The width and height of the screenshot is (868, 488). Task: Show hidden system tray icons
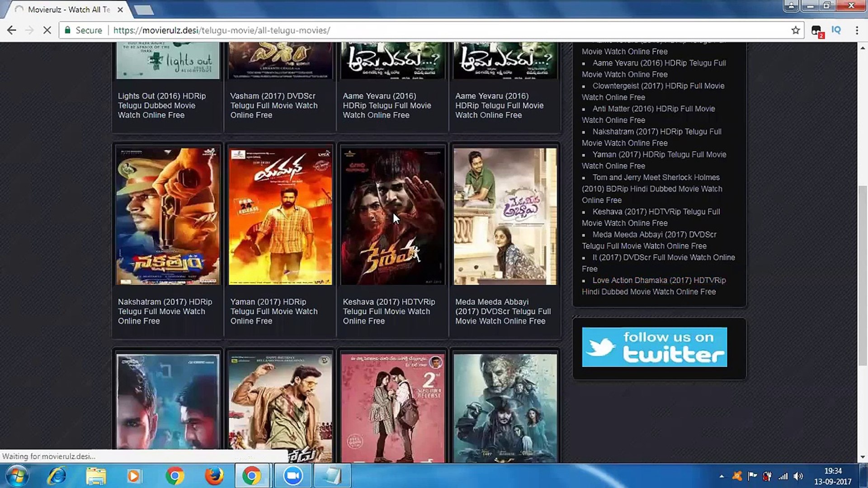722,476
